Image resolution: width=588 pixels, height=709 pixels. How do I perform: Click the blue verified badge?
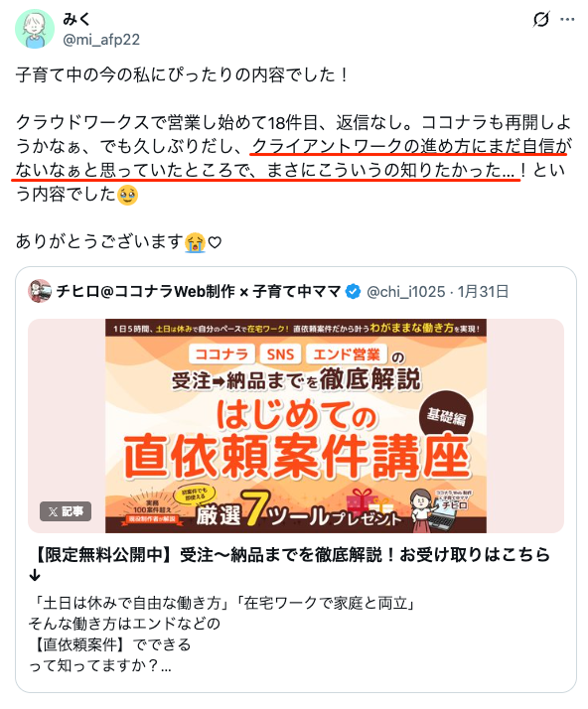[x=353, y=292]
